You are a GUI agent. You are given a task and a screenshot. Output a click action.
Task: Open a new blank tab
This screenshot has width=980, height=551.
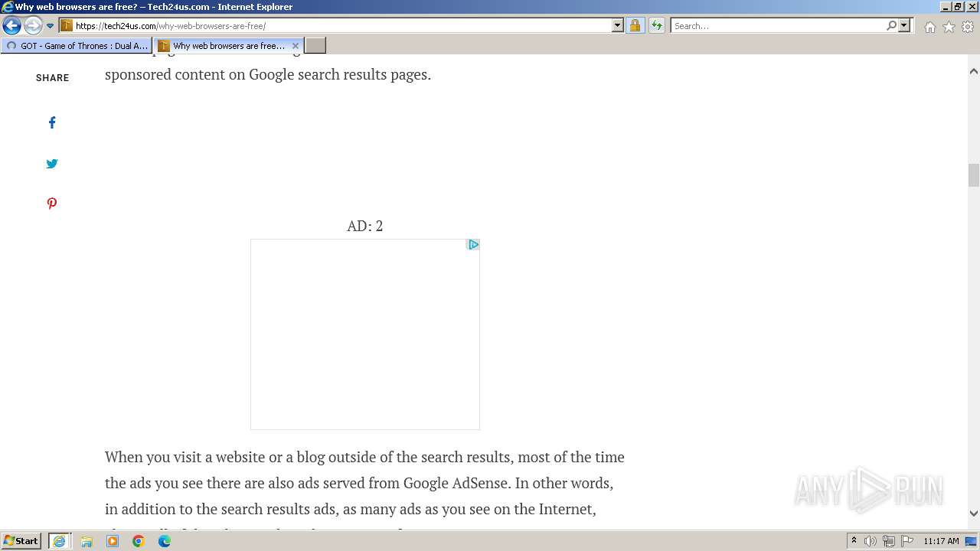tap(315, 46)
